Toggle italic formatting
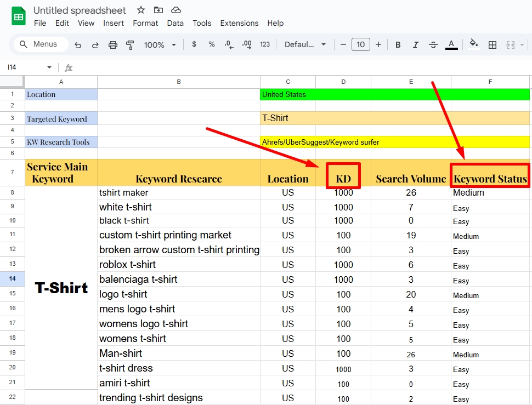Screen dimensions: 532x405 point(415,44)
